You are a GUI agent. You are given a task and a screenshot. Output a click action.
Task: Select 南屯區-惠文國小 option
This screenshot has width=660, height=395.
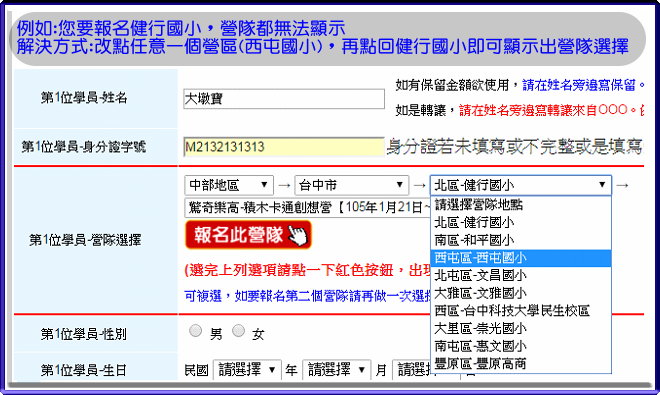pyautogui.click(x=521, y=346)
